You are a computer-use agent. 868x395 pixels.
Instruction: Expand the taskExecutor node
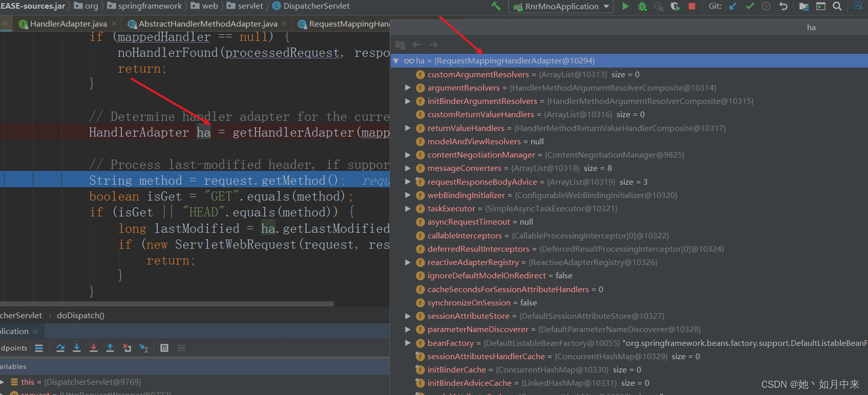click(408, 208)
